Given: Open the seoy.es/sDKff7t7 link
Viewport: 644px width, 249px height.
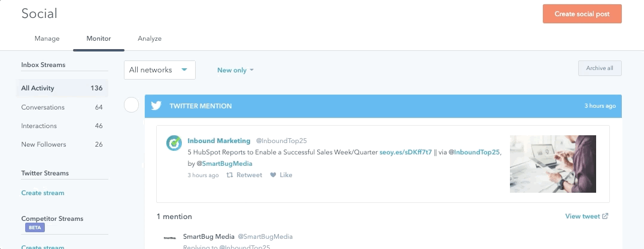Looking at the screenshot, I should [406, 152].
